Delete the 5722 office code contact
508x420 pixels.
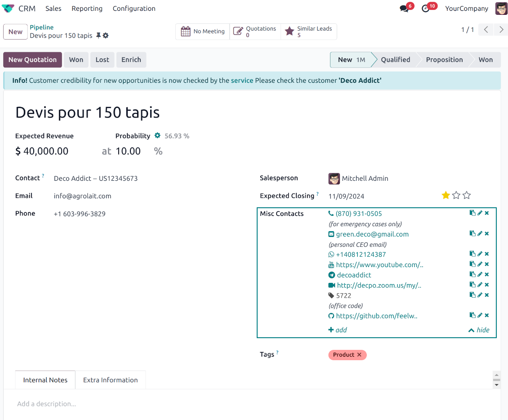tap(486, 295)
